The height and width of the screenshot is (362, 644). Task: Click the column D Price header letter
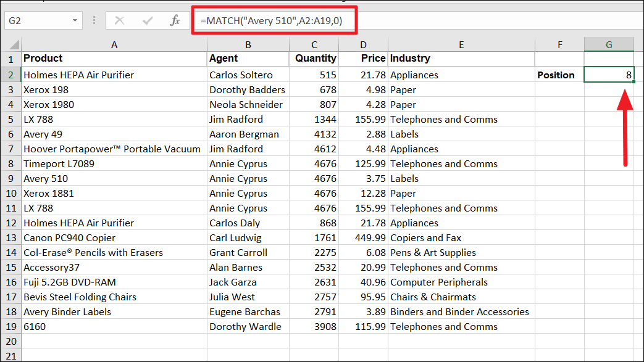click(363, 44)
